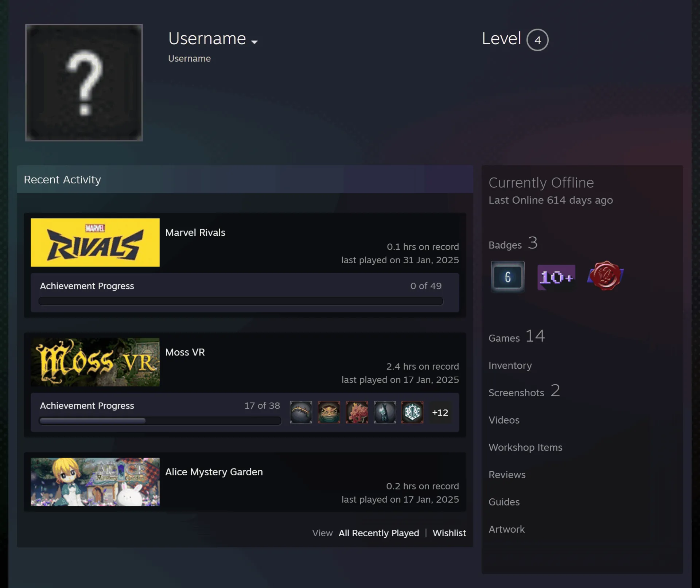Open the Artwork page
Viewport: 700px width, 588px height.
[x=506, y=529]
